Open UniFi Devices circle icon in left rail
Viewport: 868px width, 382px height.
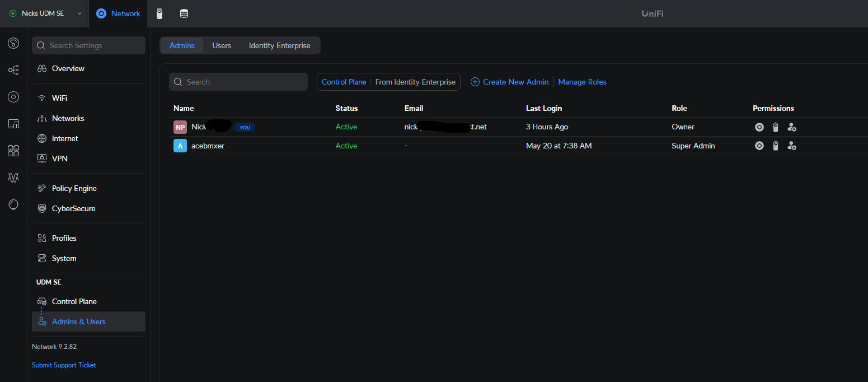pyautogui.click(x=13, y=97)
